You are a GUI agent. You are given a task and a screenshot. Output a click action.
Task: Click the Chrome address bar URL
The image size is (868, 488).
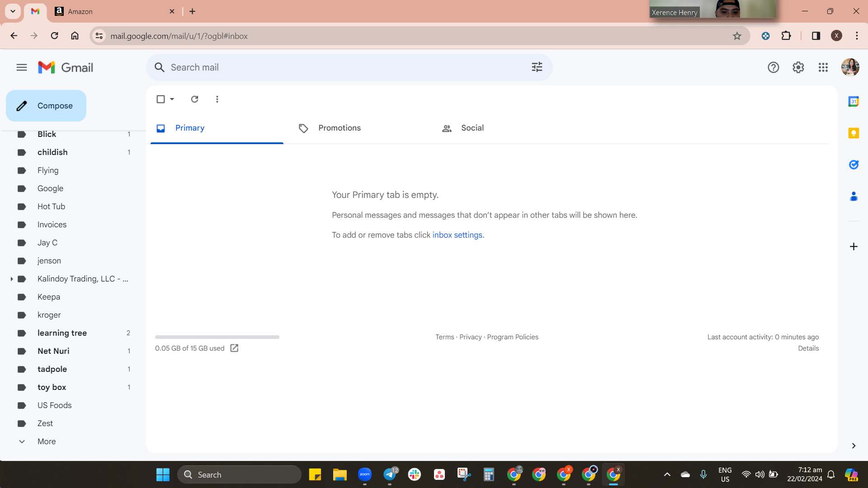(x=179, y=36)
